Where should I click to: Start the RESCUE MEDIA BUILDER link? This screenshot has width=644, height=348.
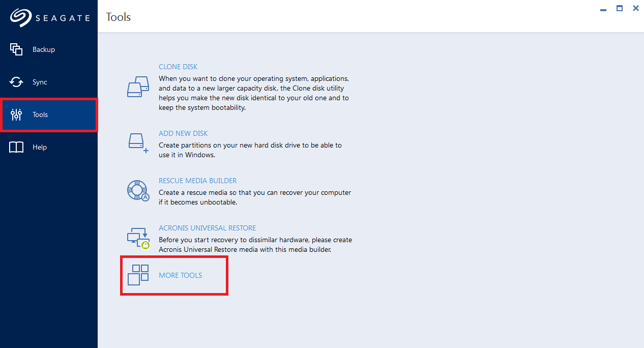[x=198, y=181]
